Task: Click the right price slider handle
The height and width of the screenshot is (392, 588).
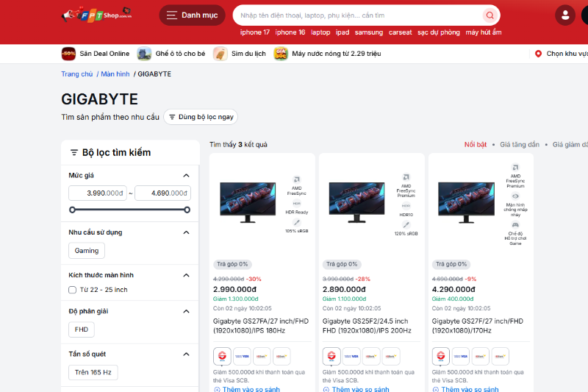Action: coord(187,210)
